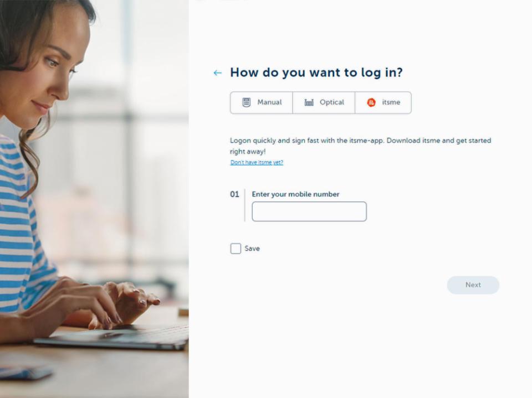The height and width of the screenshot is (398, 532).
Task: Switch to the Manual login tab
Action: point(261,102)
